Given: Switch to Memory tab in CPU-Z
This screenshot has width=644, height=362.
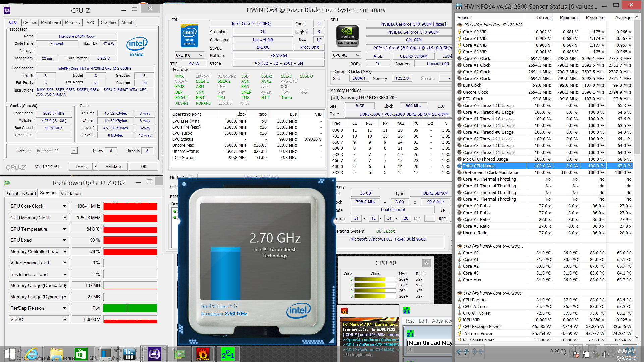Looking at the screenshot, I should [x=73, y=22].
